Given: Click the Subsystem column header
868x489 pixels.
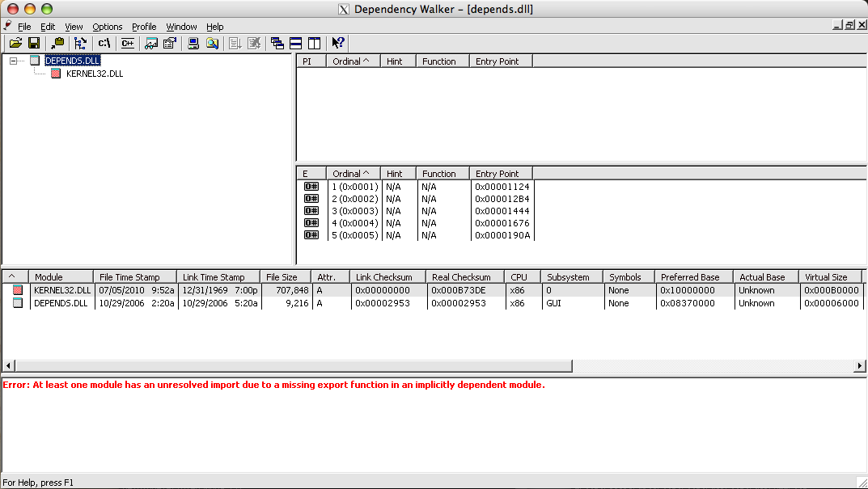Looking at the screenshot, I should click(573, 276).
